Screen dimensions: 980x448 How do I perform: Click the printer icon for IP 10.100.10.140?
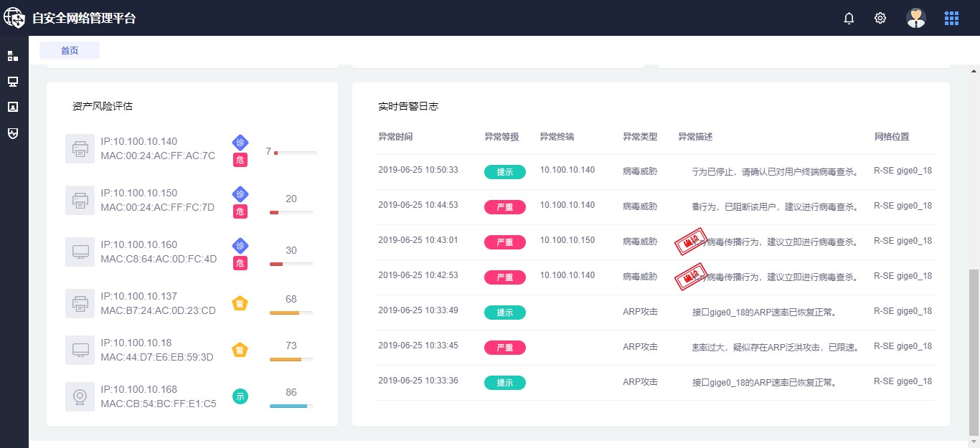coord(80,149)
